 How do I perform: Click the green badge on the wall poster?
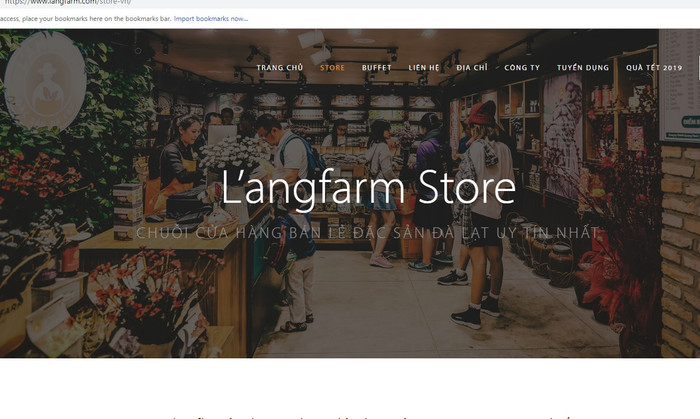[x=691, y=121]
